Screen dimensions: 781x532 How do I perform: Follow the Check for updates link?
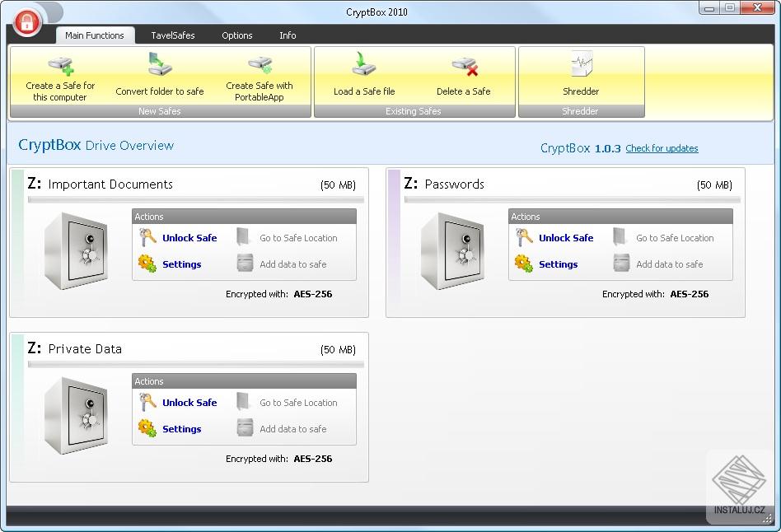click(662, 148)
